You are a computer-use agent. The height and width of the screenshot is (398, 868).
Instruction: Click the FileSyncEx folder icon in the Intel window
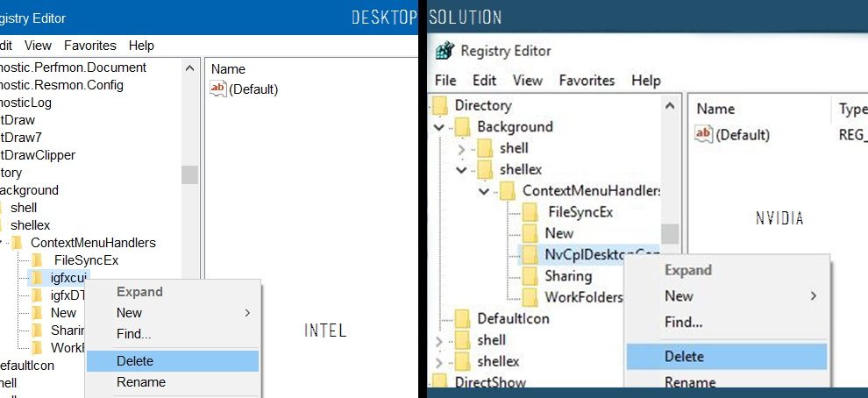tap(37, 260)
